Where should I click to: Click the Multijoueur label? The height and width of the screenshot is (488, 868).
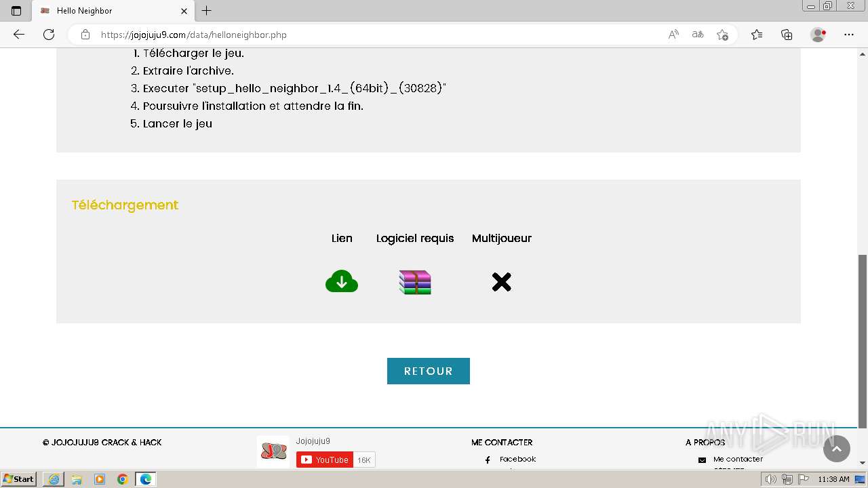502,238
